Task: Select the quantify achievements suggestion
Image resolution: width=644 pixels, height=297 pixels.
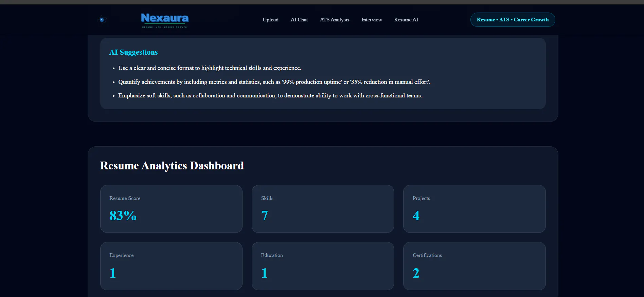Action: point(274,82)
